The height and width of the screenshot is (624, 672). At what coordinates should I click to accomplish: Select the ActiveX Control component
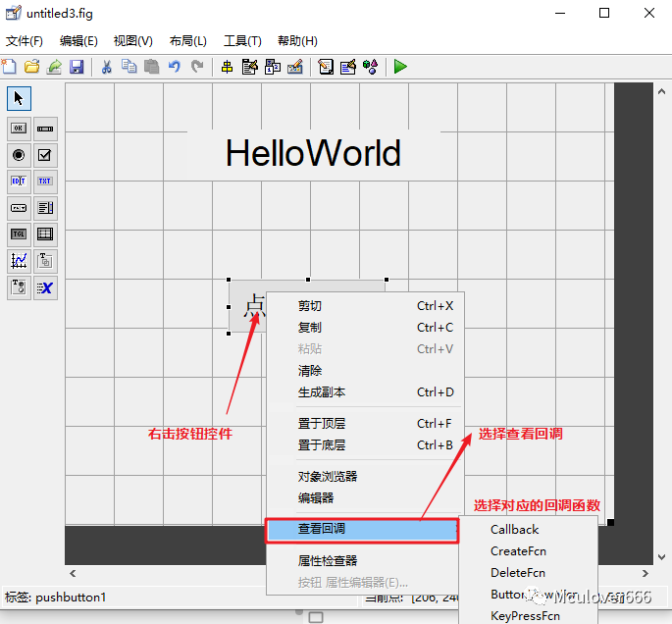45,287
